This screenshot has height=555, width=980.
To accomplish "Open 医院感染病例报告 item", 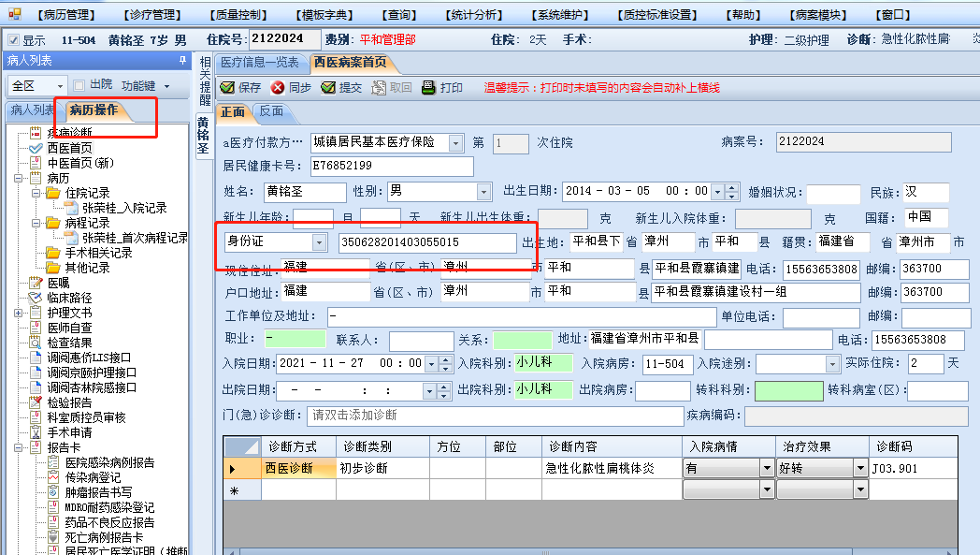I will pyautogui.click(x=109, y=462).
